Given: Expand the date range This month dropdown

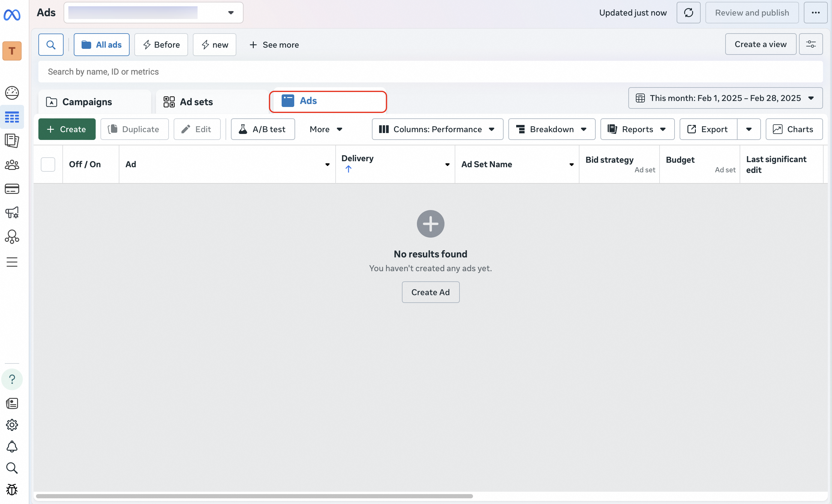Looking at the screenshot, I should click(x=725, y=98).
